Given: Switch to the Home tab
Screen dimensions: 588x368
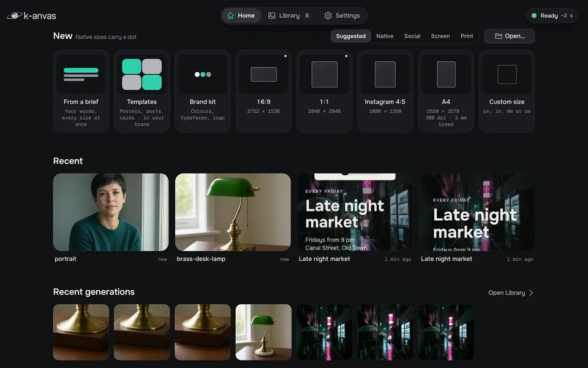Looking at the screenshot, I should click(x=241, y=16).
